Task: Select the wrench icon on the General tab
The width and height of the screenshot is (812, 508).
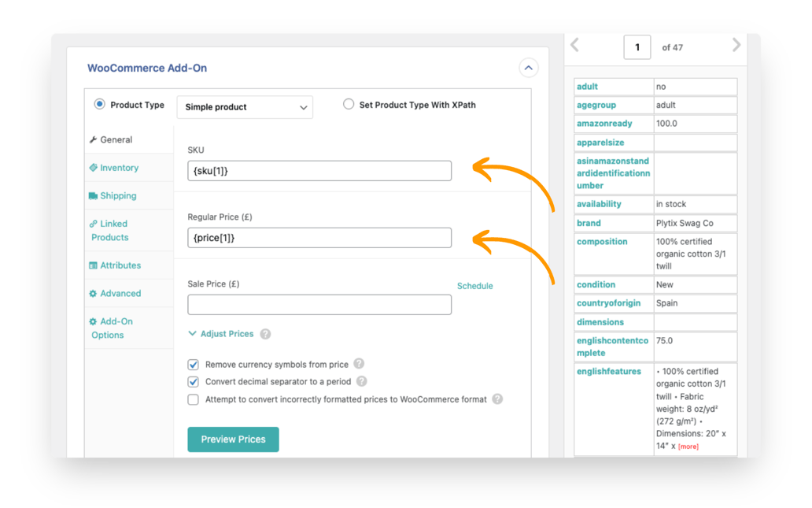Action: coord(94,139)
